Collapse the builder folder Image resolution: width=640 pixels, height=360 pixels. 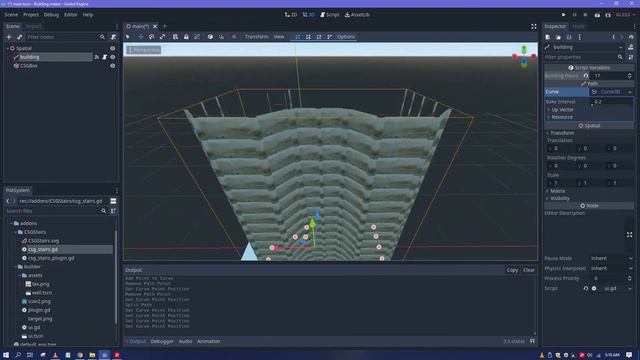tap(16, 267)
